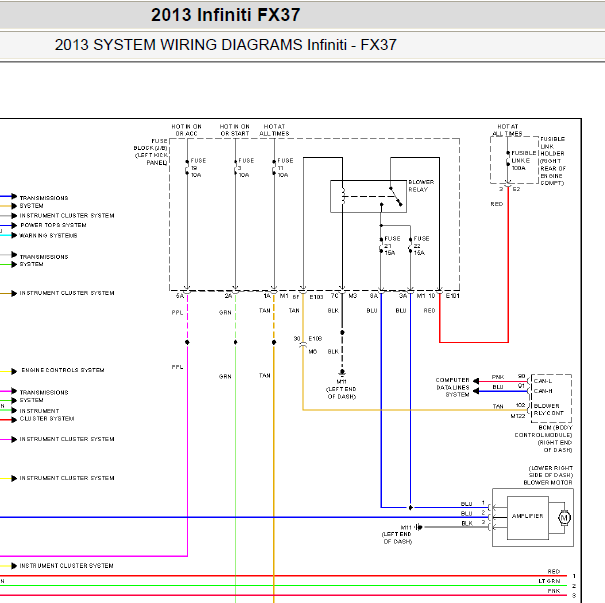Click the arrow beside POWER TOPS SYSTEM
The image size is (605, 603).
pos(14,225)
